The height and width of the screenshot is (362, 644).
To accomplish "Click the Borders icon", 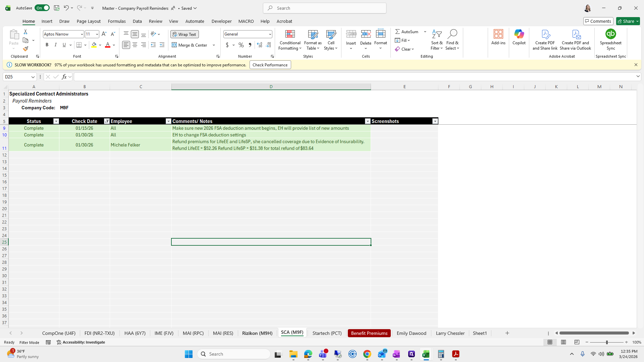I will [79, 45].
